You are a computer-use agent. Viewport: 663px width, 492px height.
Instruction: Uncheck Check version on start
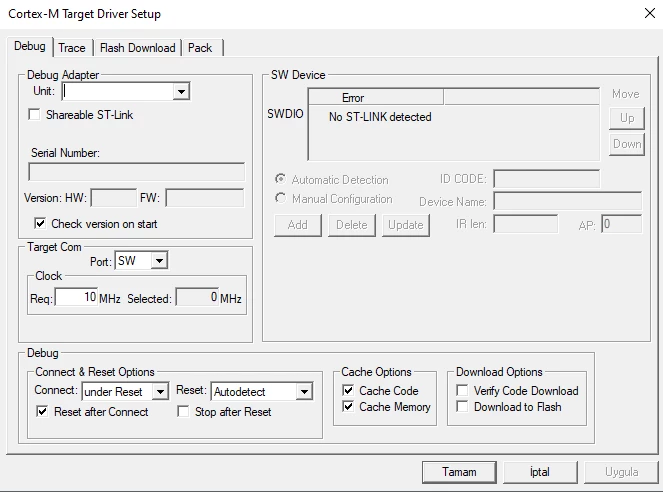(x=40, y=223)
